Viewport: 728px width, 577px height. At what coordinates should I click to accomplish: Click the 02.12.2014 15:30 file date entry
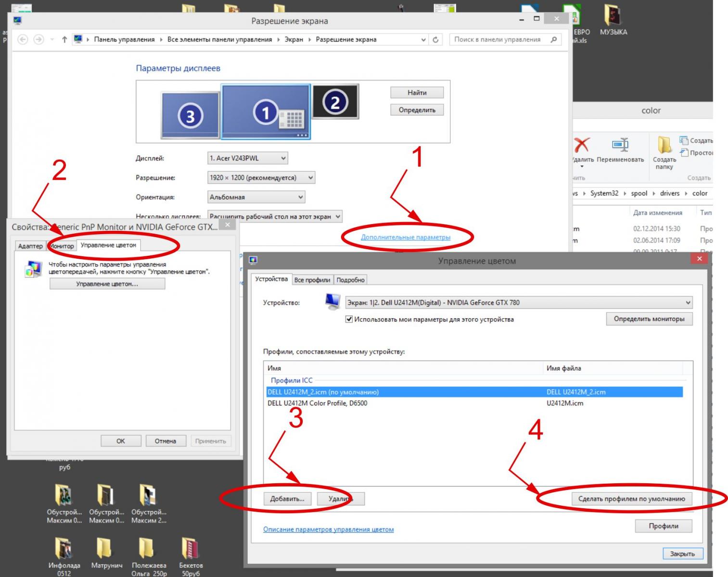[x=657, y=229]
